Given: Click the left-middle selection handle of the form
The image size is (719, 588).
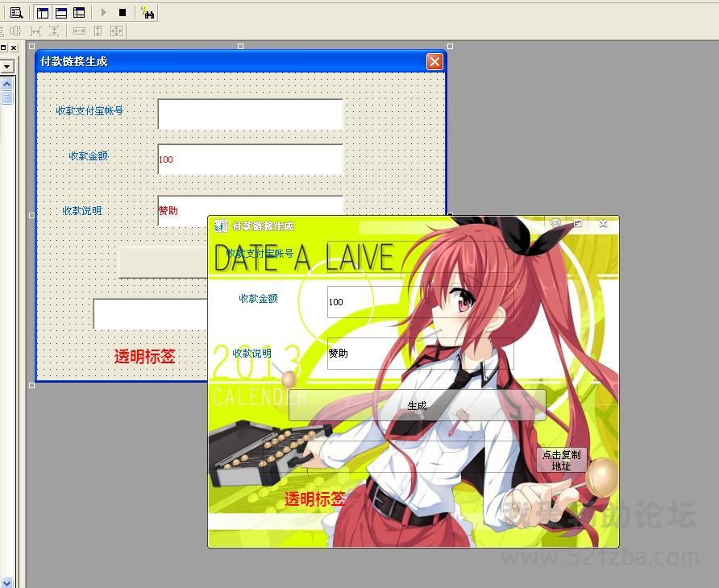Looking at the screenshot, I should 31,215.
